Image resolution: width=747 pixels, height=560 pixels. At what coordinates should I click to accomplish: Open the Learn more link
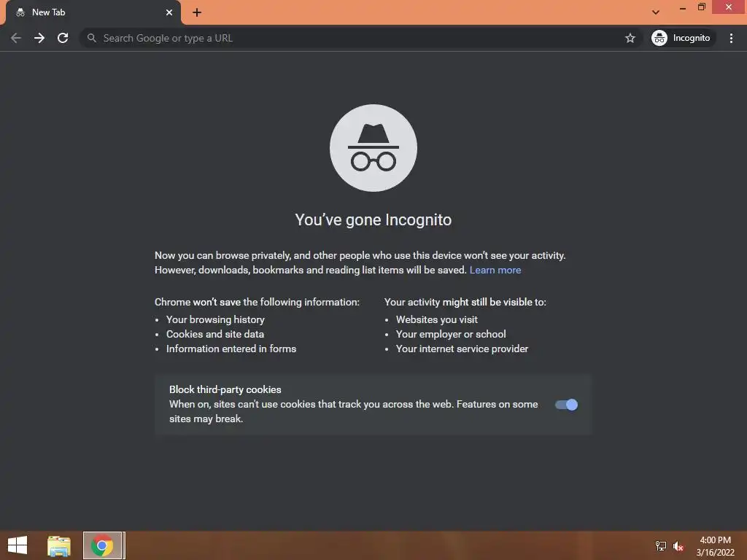point(495,270)
